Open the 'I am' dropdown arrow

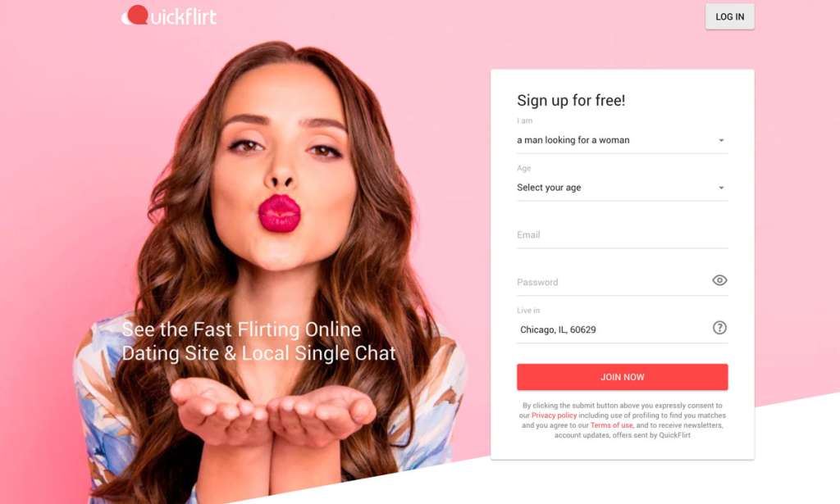(x=721, y=140)
